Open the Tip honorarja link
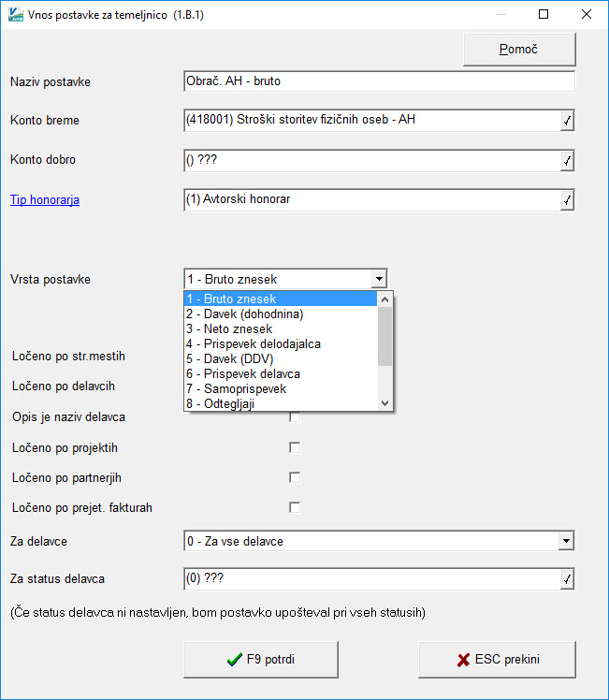The image size is (609, 700). click(x=45, y=199)
